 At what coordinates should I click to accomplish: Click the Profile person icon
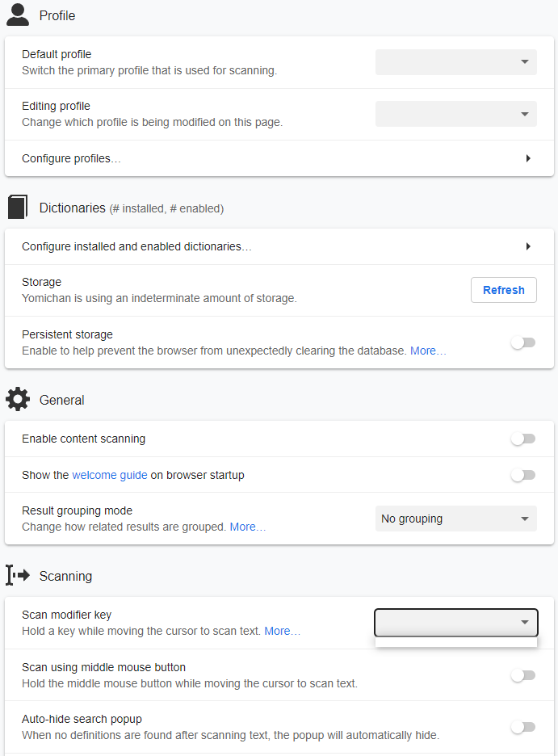tap(18, 15)
